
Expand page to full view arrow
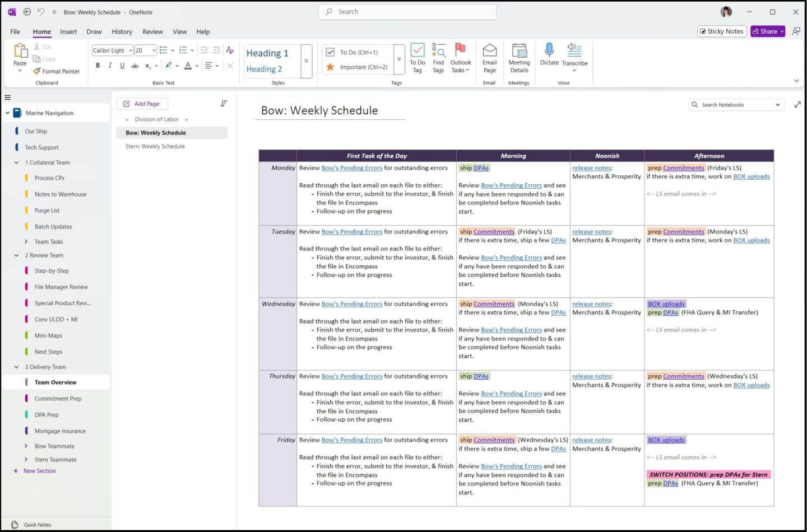(x=797, y=105)
